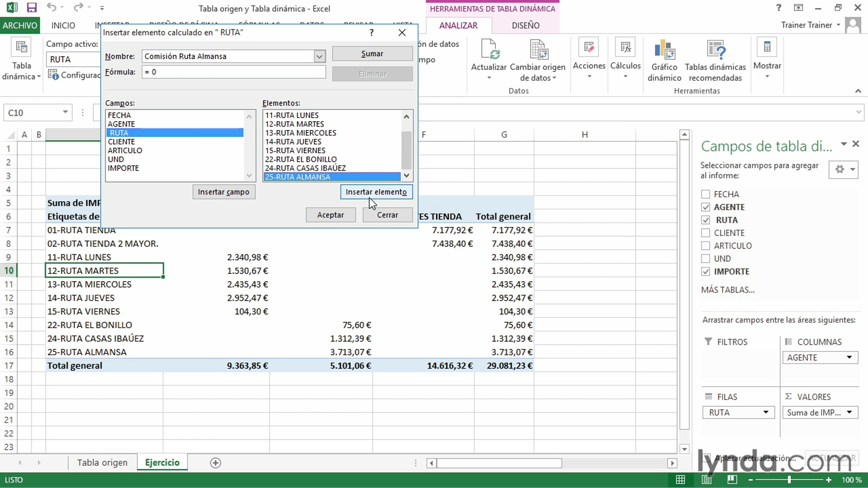Uncheck the AGENTE field checkbox
This screenshot has height=488, width=868.
click(x=706, y=207)
